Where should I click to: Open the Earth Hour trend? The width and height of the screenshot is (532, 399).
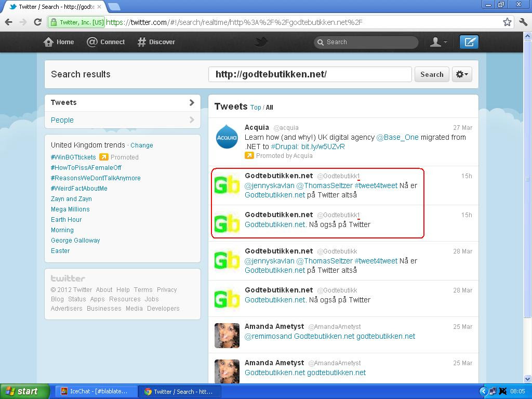(x=66, y=220)
